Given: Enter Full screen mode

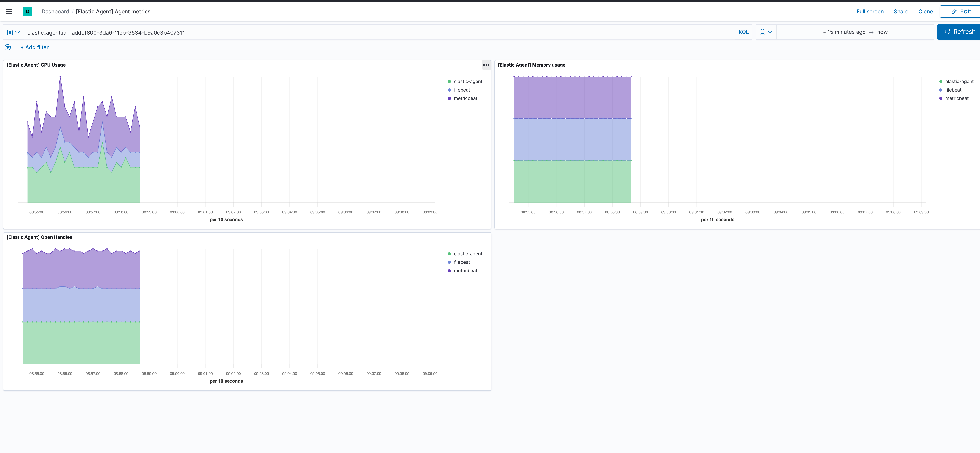Looking at the screenshot, I should tap(870, 12).
